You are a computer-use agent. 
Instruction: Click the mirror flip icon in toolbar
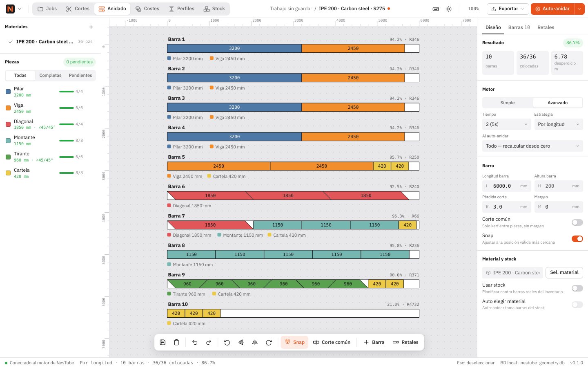(x=255, y=342)
